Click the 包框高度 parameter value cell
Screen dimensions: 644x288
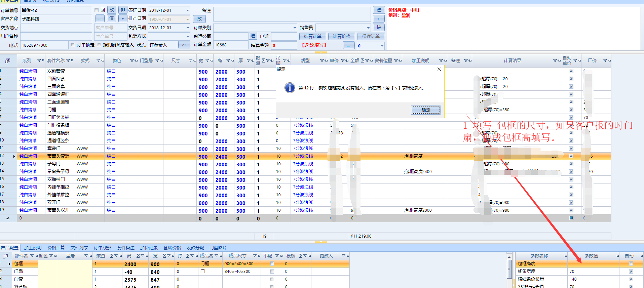pyautogui.click(x=593, y=264)
